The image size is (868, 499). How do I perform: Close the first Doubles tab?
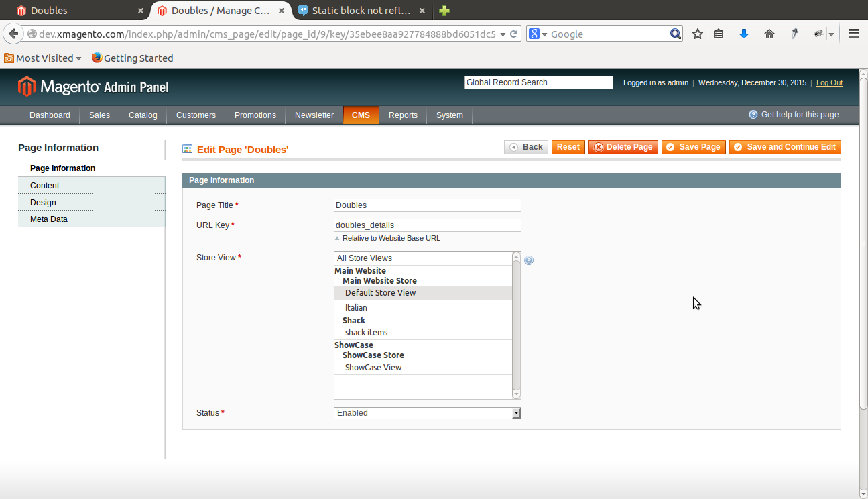pyautogui.click(x=141, y=11)
